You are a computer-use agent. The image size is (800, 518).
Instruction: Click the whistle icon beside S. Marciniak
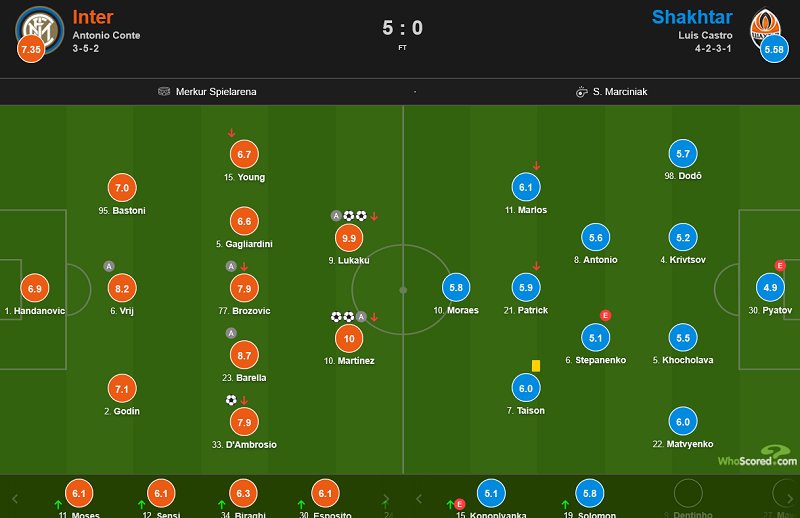[581, 92]
